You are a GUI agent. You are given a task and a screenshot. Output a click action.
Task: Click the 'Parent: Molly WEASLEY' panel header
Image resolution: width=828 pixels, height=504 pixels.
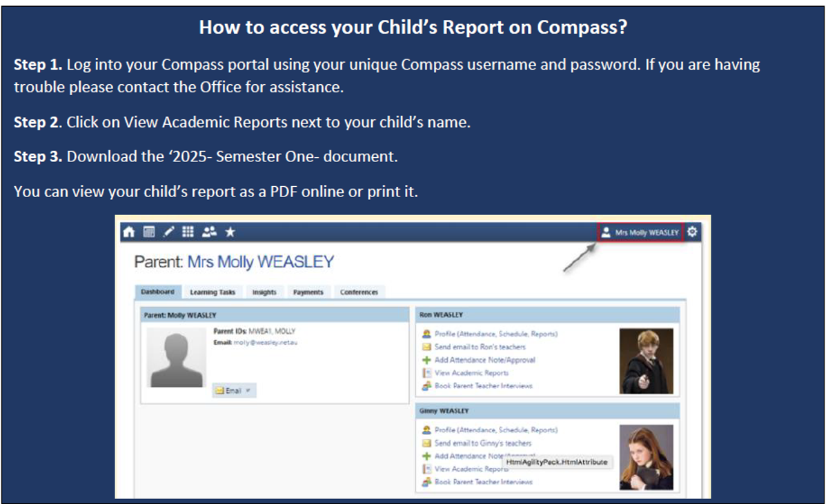(275, 314)
